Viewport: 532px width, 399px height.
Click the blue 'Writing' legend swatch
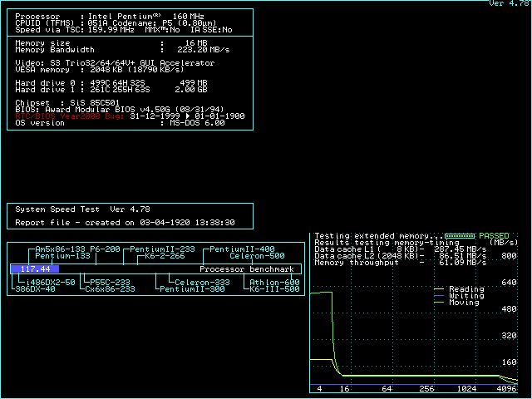439,296
